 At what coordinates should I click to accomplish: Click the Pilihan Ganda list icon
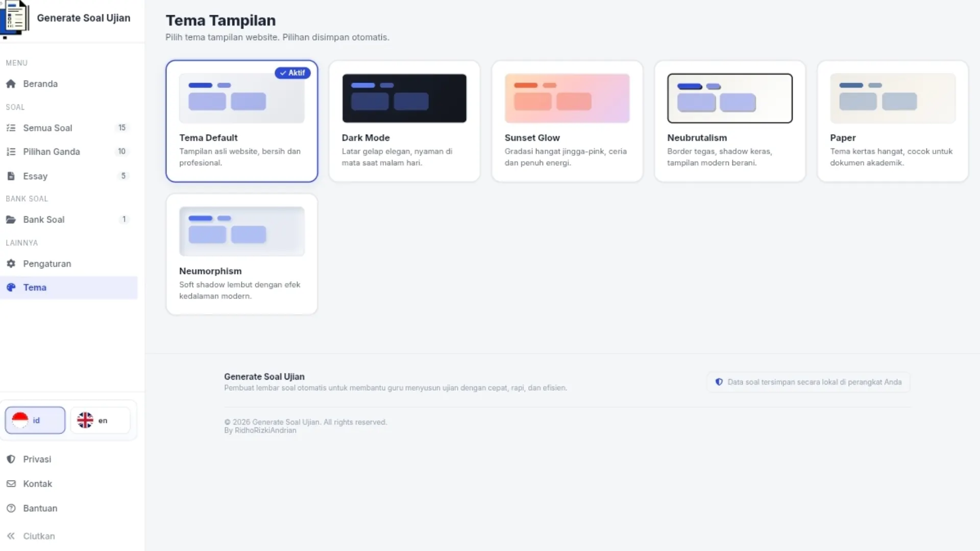coord(11,152)
